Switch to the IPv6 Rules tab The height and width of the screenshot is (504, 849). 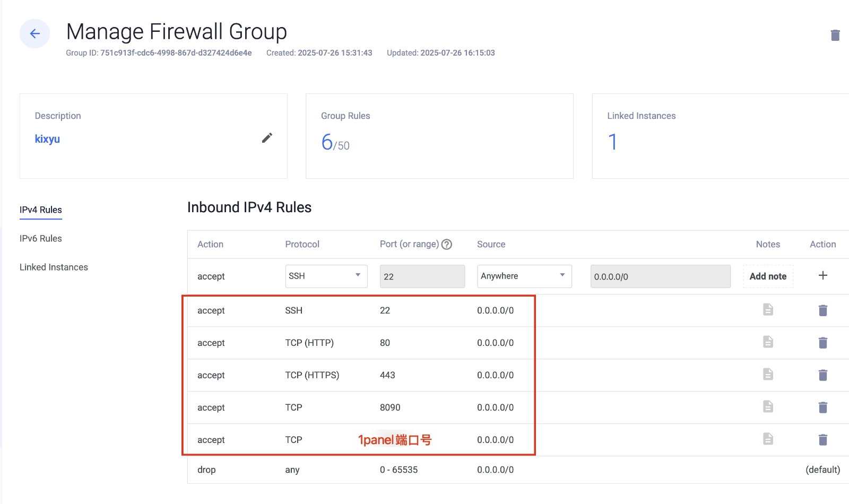tap(41, 239)
